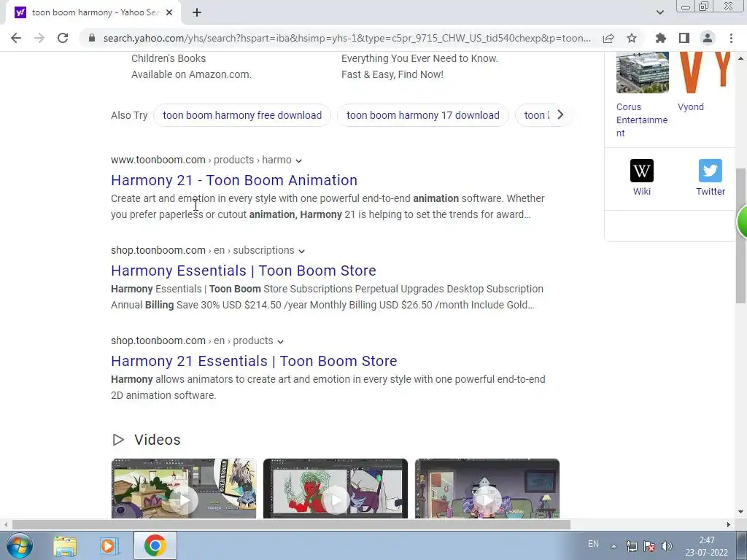747x560 pixels.
Task: Click the horizontal scrollbar thumb
Action: [291, 525]
